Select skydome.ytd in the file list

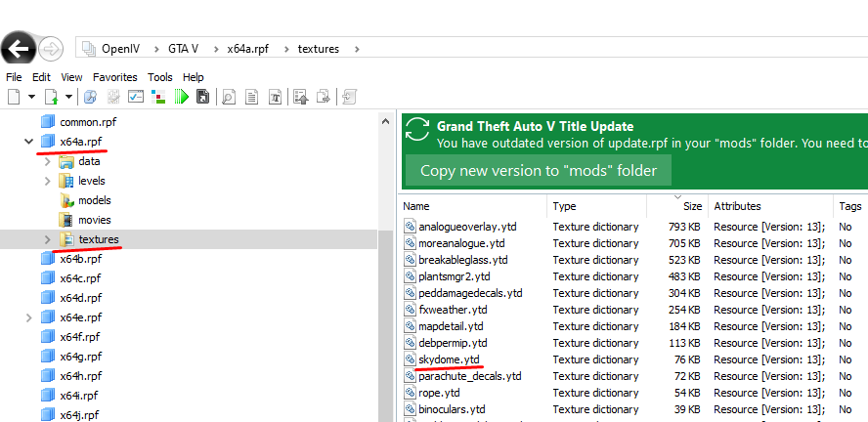click(449, 359)
